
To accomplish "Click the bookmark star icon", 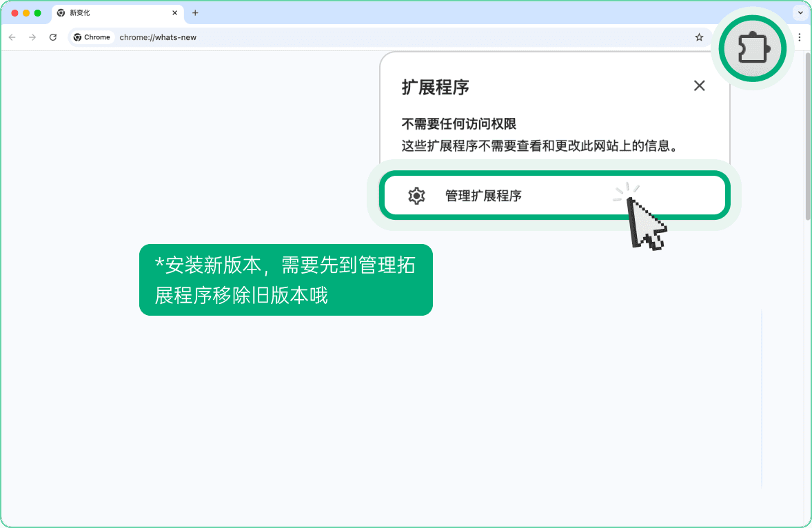I will (x=699, y=37).
